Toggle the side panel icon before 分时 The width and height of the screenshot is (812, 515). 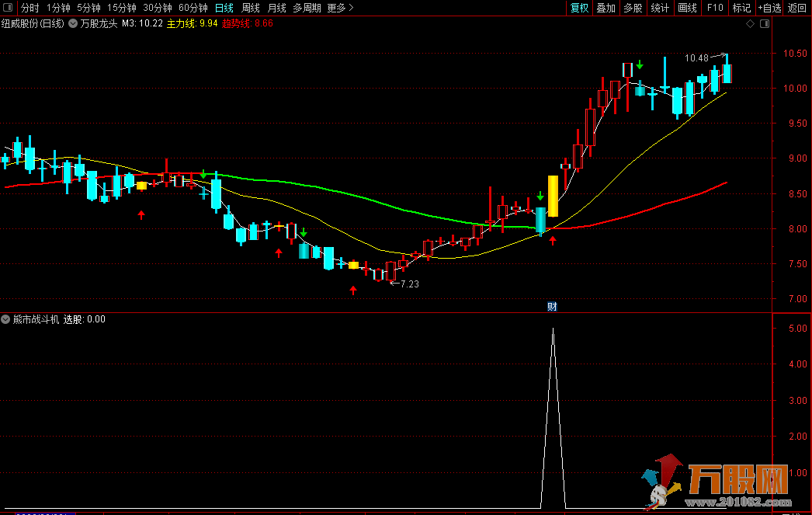click(x=8, y=7)
